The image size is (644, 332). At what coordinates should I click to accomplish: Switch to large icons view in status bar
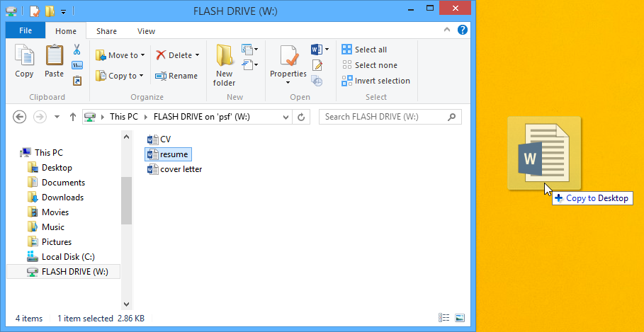tap(459, 319)
